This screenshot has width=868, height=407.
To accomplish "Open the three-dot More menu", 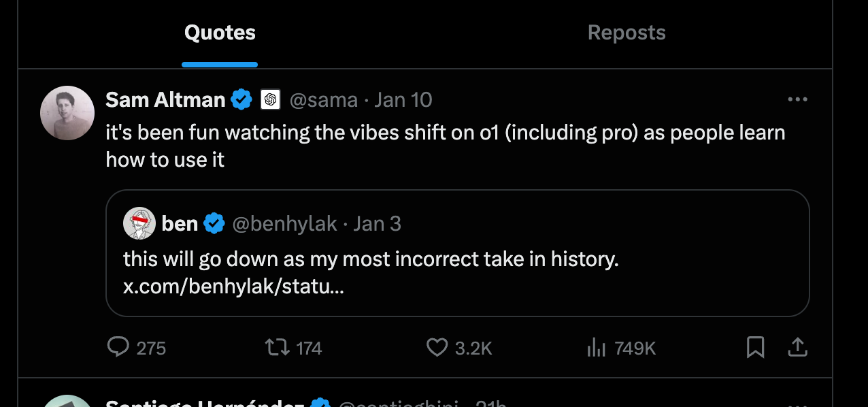I will [797, 99].
